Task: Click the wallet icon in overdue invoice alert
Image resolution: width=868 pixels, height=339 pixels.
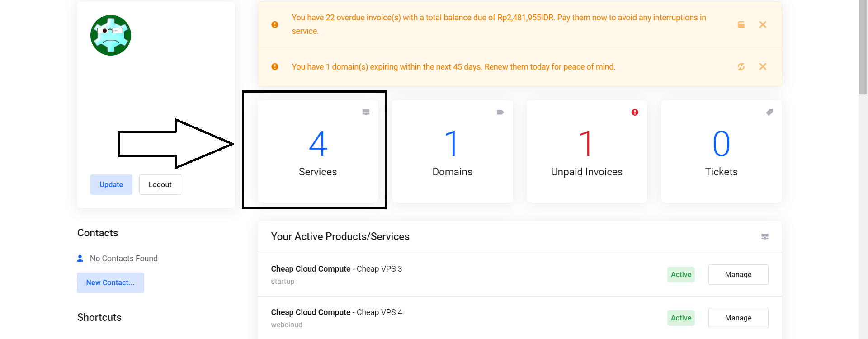Action: tap(741, 24)
